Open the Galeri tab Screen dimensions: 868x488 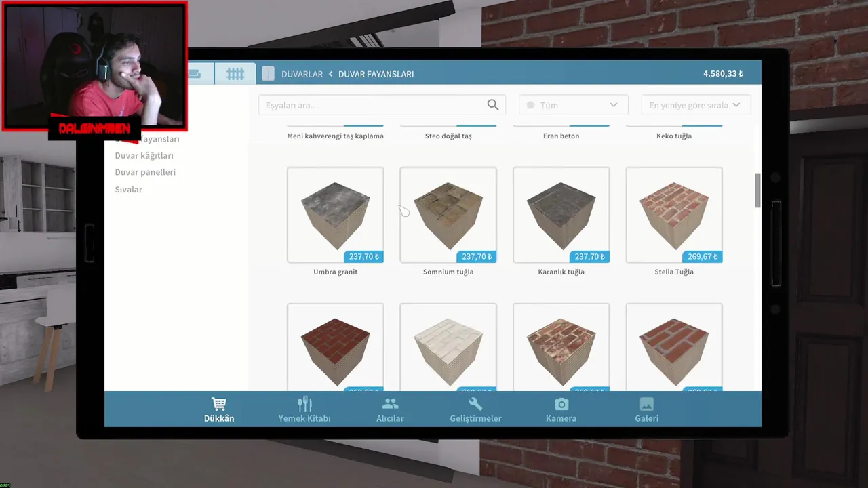[646, 409]
